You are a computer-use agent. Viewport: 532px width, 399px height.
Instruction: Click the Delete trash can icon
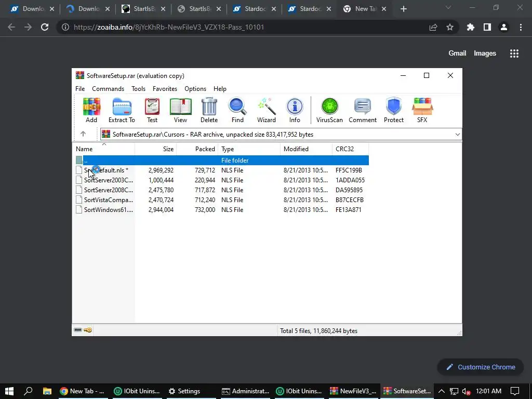point(209,110)
